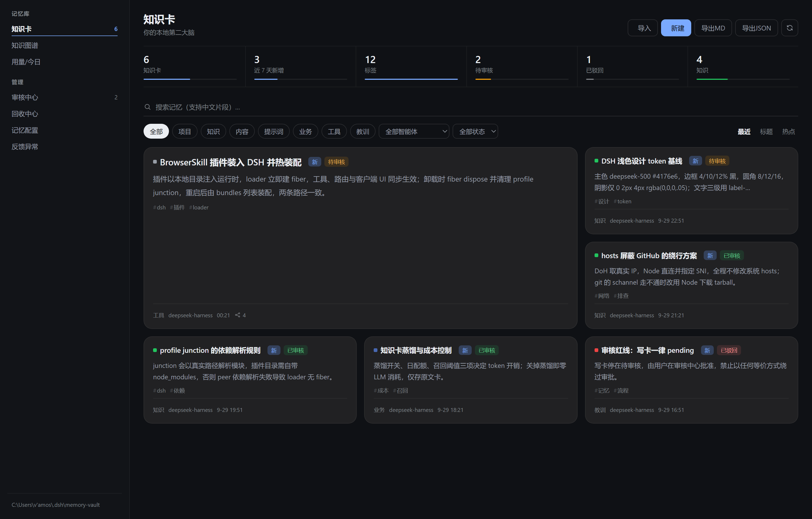Viewport: 812px width, 519px height.
Task: Filter cards by 内容
Action: (x=242, y=131)
